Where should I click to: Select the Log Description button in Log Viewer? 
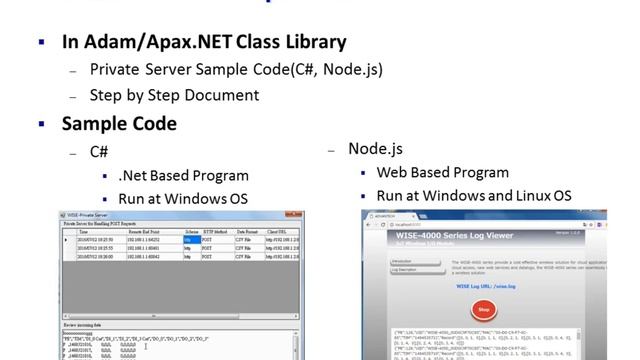tap(418, 270)
